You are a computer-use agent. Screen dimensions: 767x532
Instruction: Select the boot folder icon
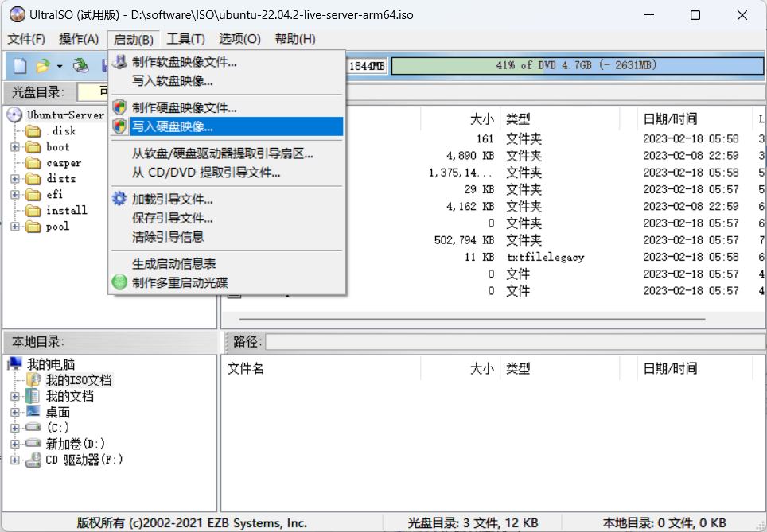point(33,146)
